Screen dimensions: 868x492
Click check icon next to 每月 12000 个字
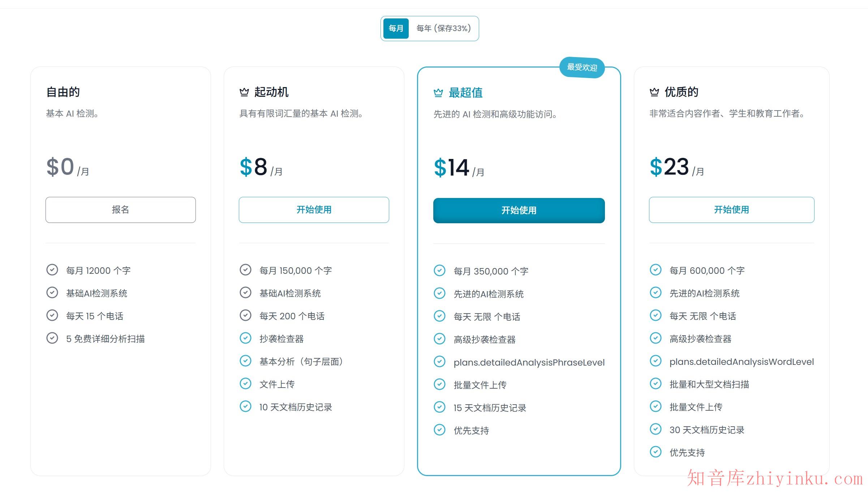pyautogui.click(x=52, y=270)
